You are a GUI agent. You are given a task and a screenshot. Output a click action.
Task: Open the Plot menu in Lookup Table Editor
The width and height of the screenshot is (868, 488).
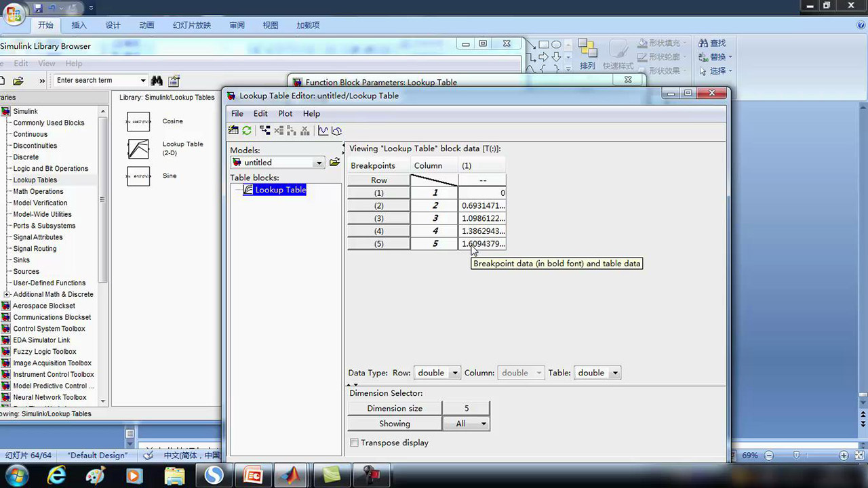285,113
